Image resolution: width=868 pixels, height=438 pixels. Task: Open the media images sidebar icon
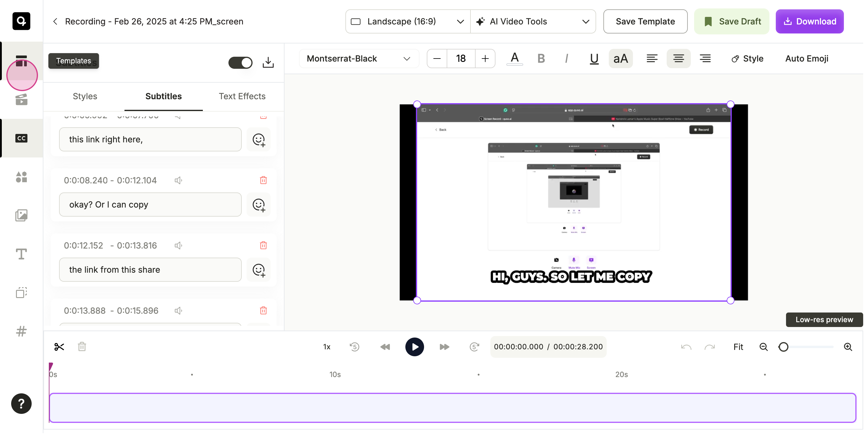coord(21,215)
